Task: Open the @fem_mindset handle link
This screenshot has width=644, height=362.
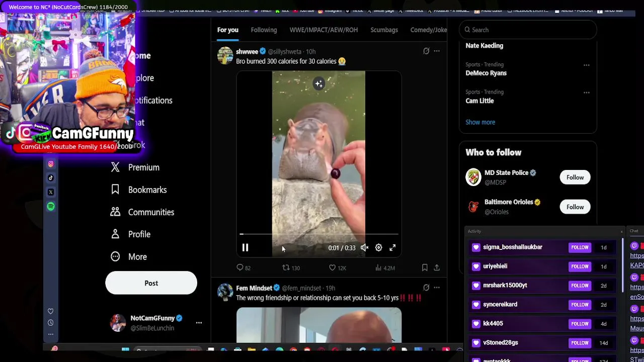Action: tap(301, 288)
